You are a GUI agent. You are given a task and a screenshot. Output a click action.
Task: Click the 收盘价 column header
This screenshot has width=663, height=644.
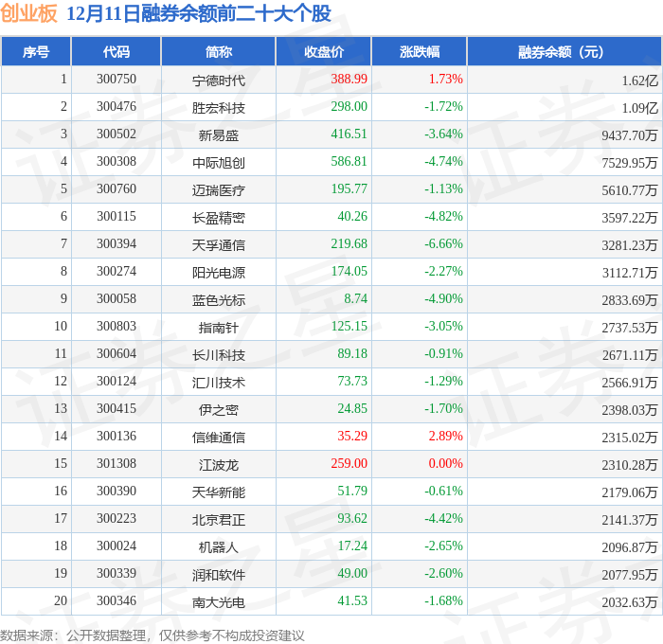[324, 51]
